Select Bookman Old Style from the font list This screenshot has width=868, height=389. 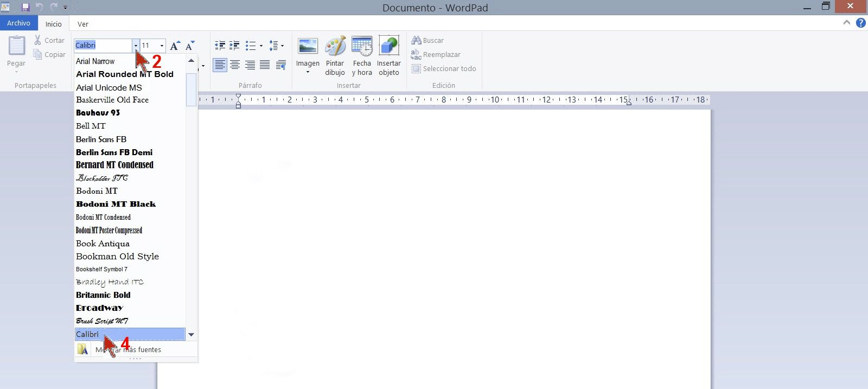click(117, 256)
